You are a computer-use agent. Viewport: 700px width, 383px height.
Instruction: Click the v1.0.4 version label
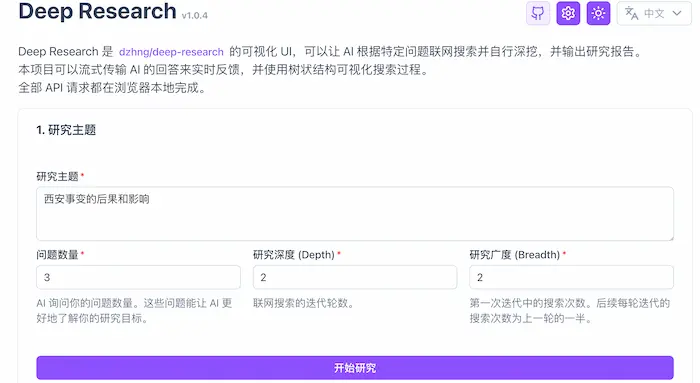pos(195,16)
